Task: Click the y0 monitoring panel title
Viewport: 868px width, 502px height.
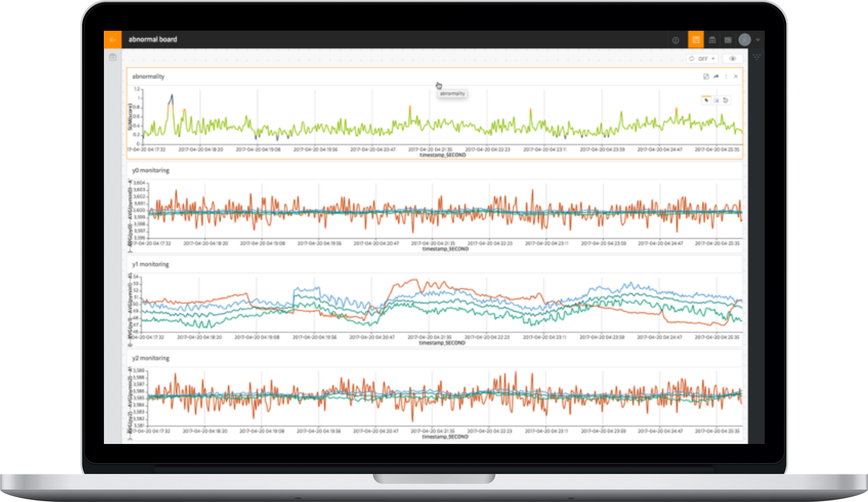Action: tap(150, 170)
